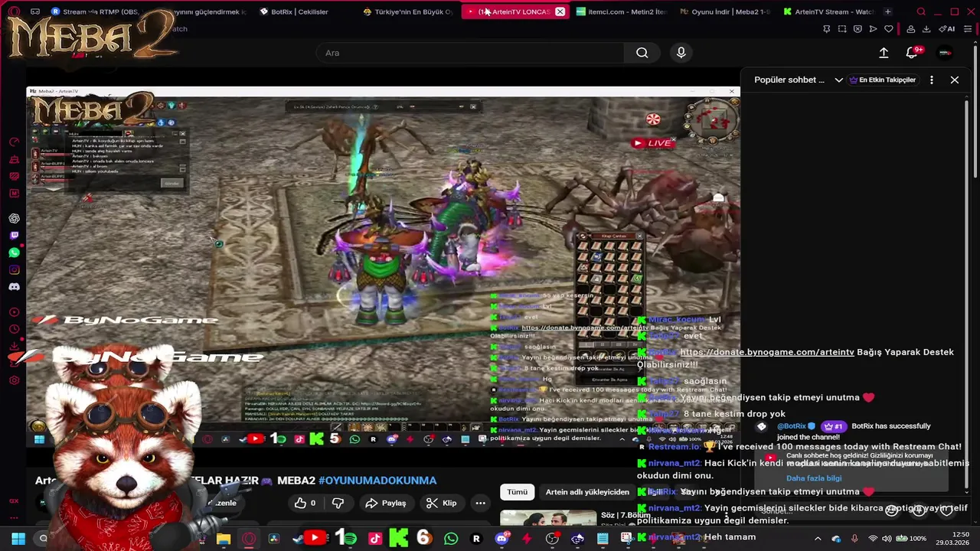The image size is (980, 551).
Task: Close the in-game Meba2 window
Action: (732, 91)
